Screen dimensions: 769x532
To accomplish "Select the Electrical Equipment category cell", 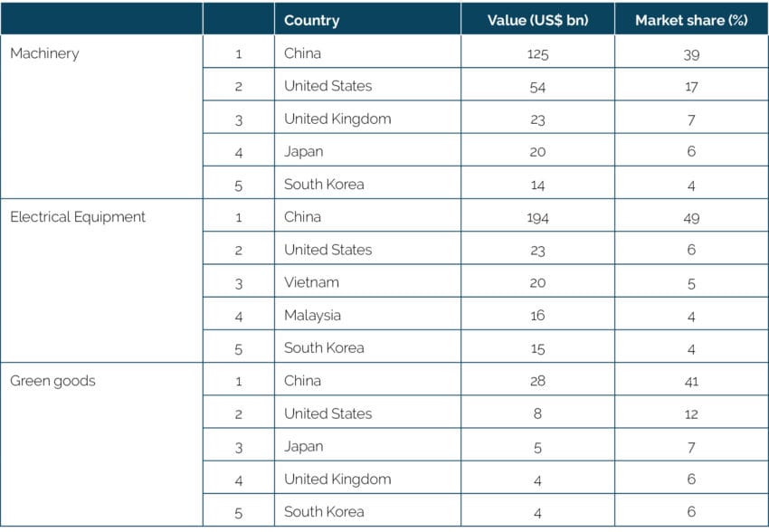I will 78,217.
